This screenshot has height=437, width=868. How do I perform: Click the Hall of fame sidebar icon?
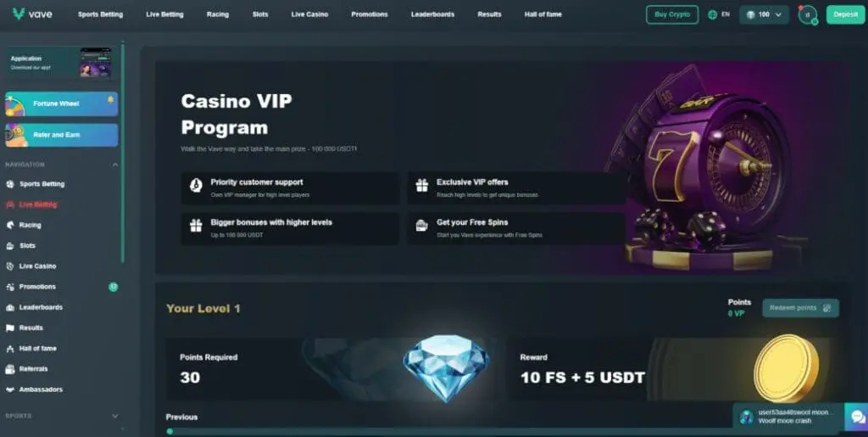(x=10, y=349)
